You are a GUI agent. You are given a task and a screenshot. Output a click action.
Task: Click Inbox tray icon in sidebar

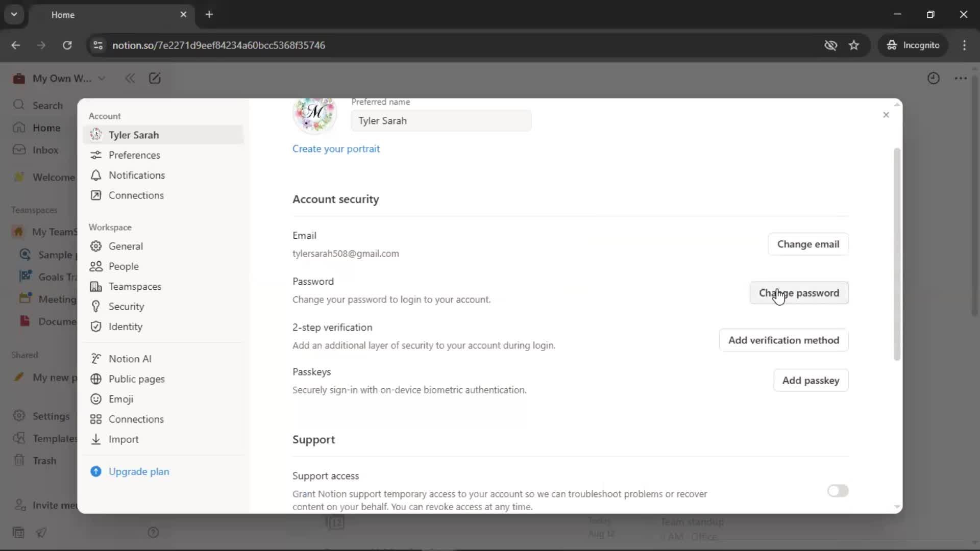(19, 150)
